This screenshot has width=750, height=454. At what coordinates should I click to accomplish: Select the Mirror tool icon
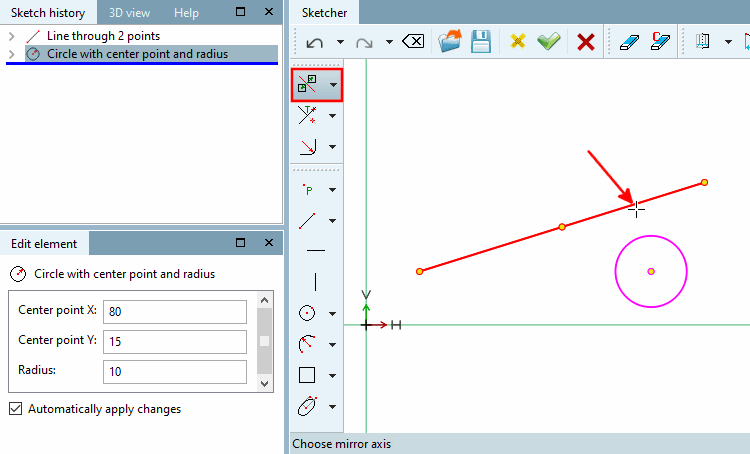coord(307,85)
